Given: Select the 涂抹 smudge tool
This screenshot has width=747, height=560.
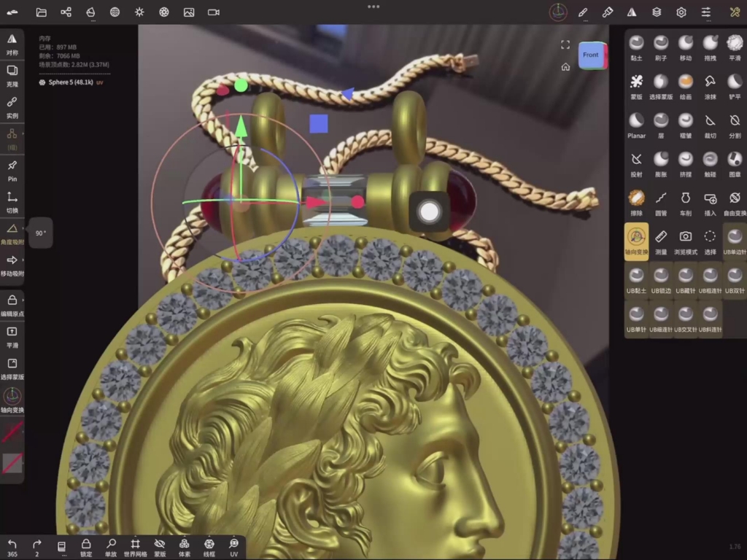Looking at the screenshot, I should (710, 87).
